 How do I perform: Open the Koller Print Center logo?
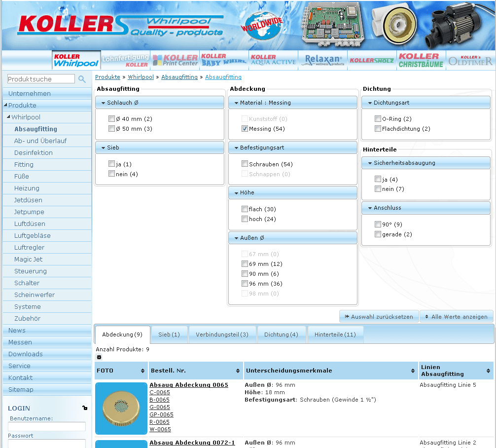coord(175,60)
